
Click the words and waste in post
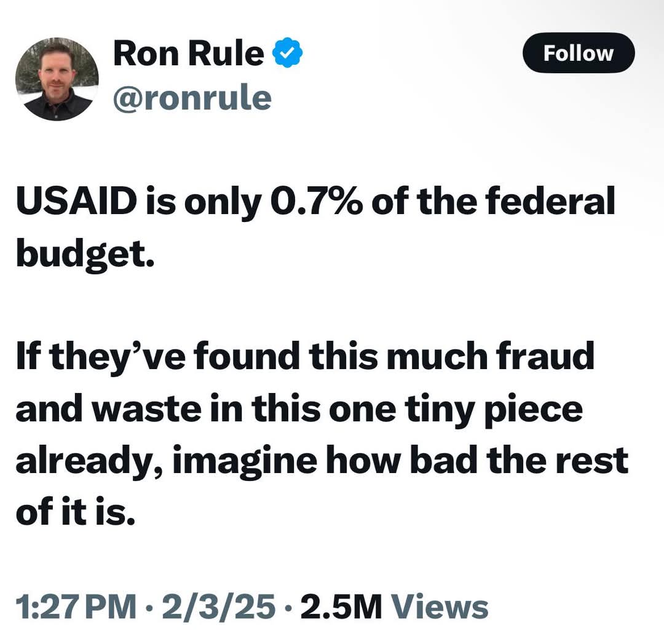109,408
